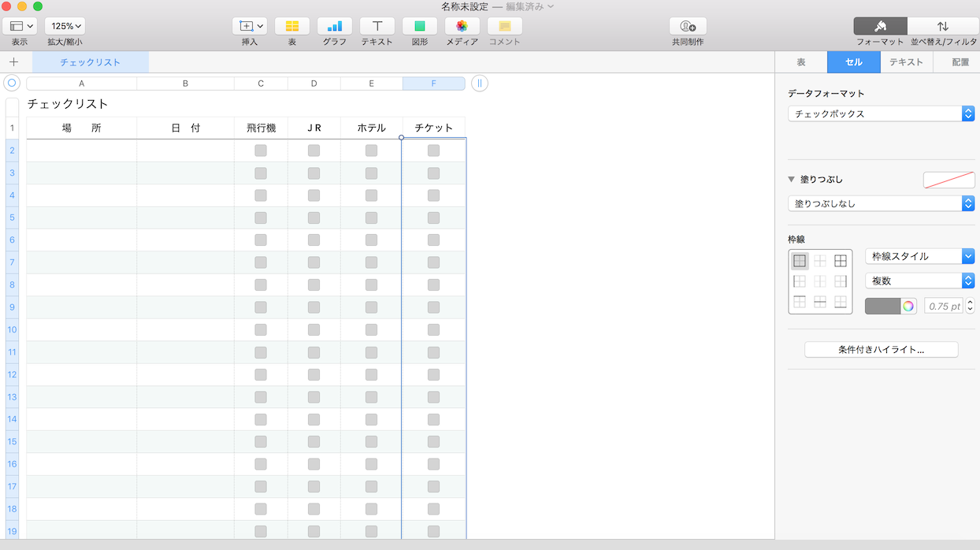Image resolution: width=980 pixels, height=550 pixels.
Task: Add a new sheet with plus button
Action: click(x=13, y=62)
